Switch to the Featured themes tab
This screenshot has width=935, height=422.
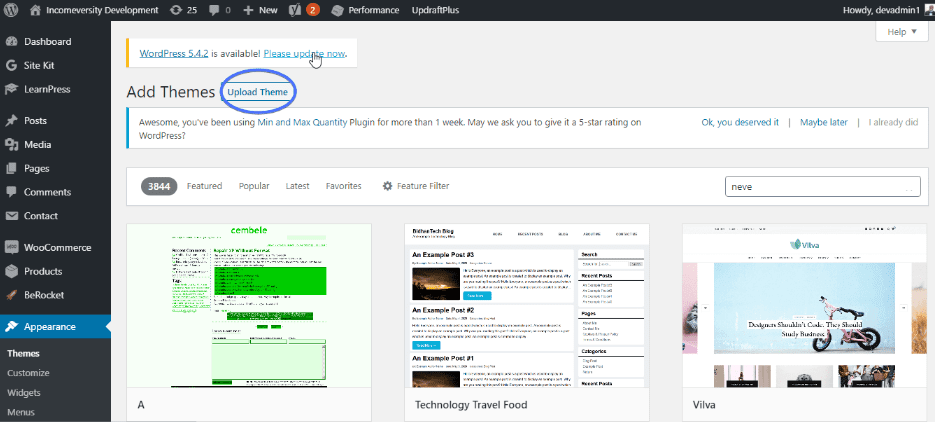205,186
